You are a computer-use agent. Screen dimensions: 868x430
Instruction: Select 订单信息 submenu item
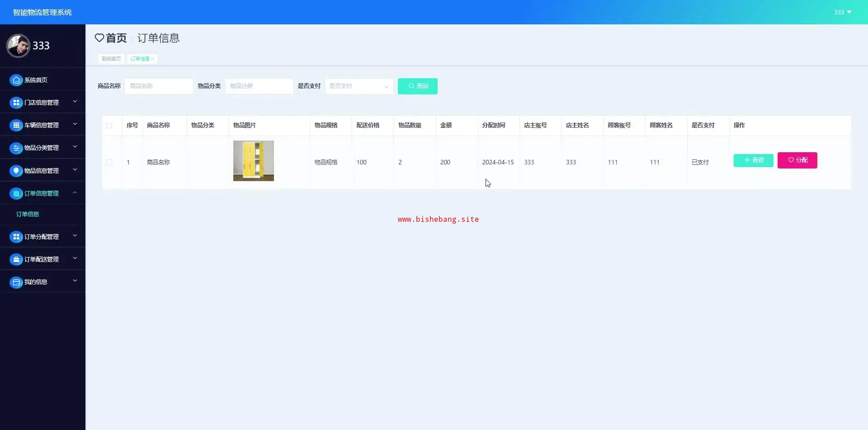click(x=28, y=214)
